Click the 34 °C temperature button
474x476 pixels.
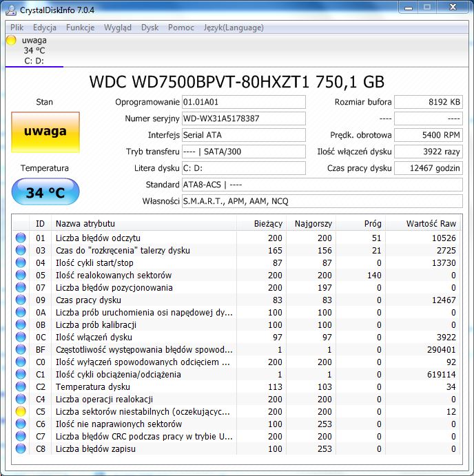pyautogui.click(x=45, y=192)
